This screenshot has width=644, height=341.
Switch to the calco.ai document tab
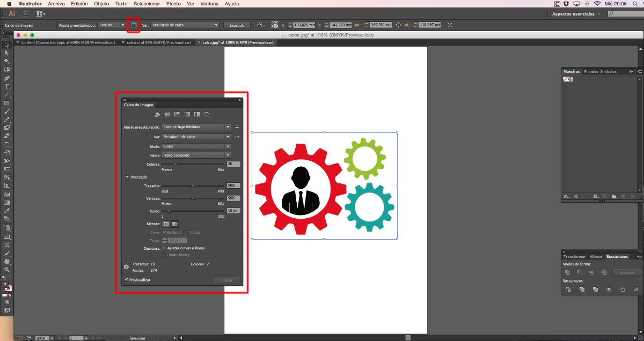click(158, 42)
